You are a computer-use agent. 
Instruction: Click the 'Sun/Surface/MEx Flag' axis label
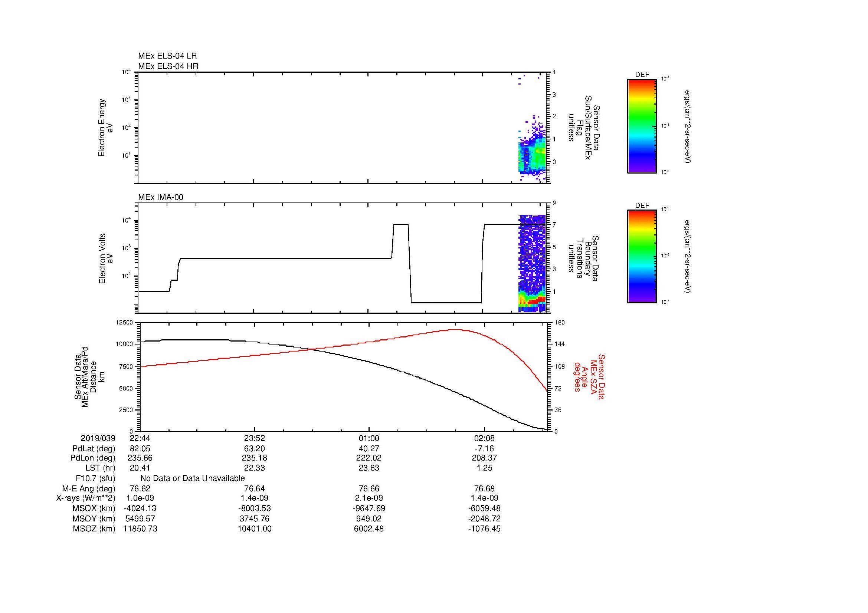click(584, 128)
